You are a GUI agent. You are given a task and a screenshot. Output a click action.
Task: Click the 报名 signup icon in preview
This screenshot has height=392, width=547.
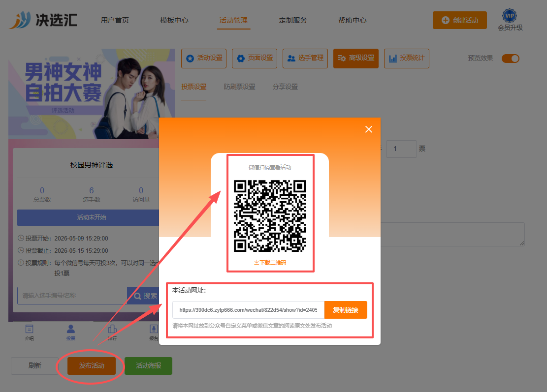pyautogui.click(x=154, y=332)
